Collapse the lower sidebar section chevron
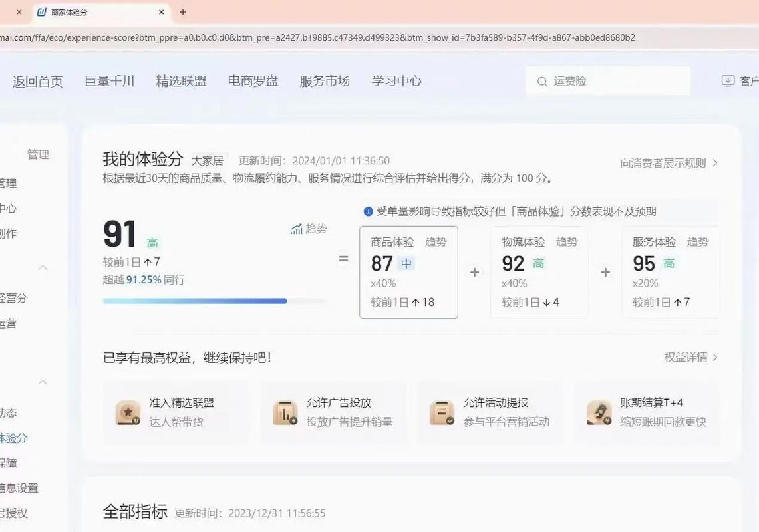The width and height of the screenshot is (759, 532). point(43,382)
